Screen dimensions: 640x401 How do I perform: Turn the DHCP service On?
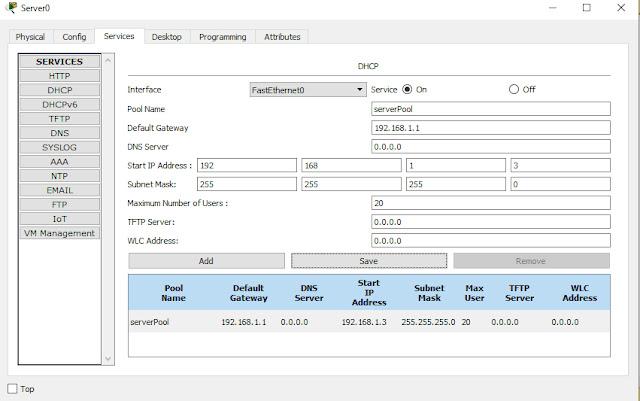pos(407,89)
